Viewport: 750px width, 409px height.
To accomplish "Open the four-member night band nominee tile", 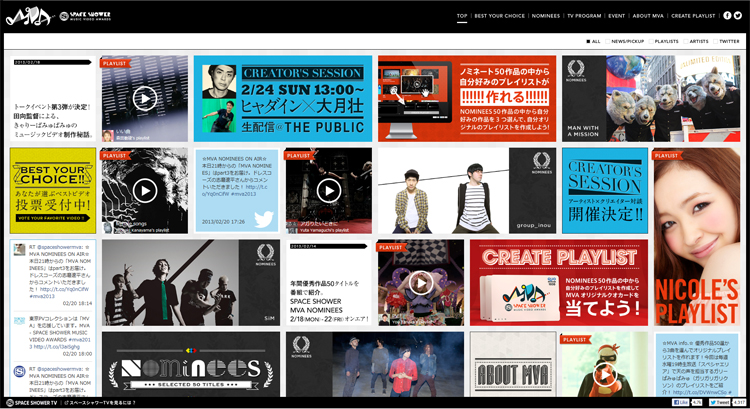I will coord(375,365).
